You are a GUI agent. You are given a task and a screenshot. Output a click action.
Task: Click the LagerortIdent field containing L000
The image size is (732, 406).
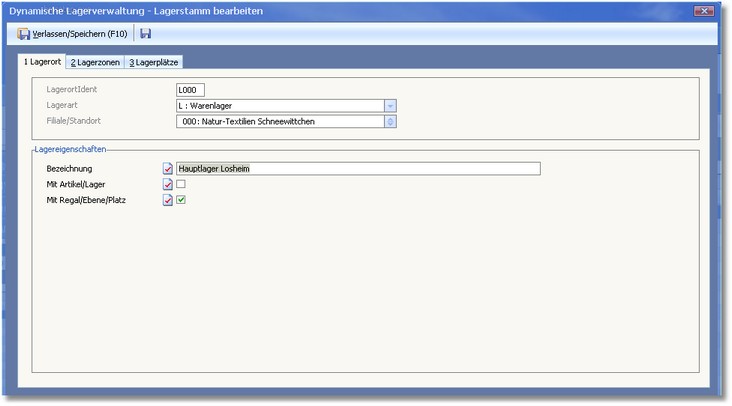tap(189, 90)
